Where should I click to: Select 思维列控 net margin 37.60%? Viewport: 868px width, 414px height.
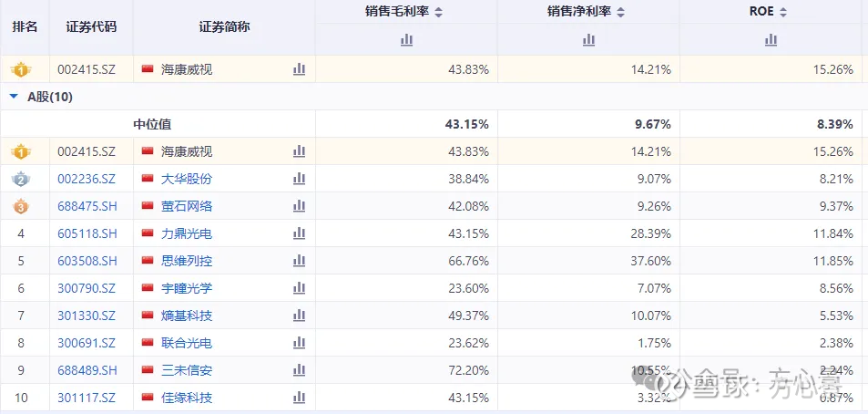tap(650, 261)
